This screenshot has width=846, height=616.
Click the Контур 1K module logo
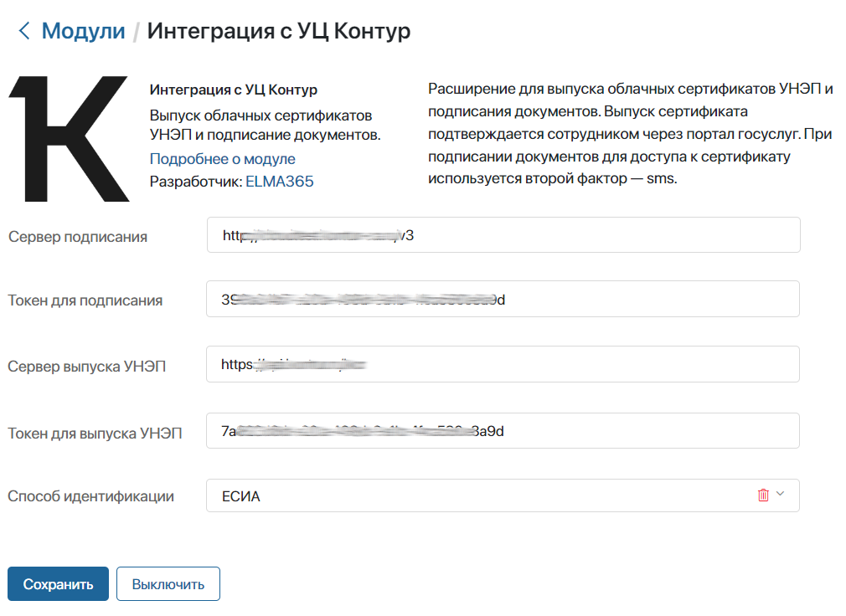(69, 138)
